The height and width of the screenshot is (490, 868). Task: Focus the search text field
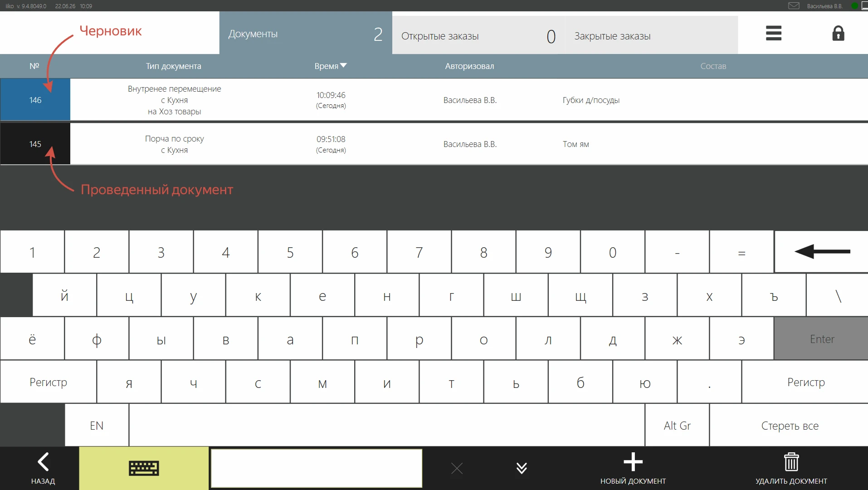click(317, 468)
